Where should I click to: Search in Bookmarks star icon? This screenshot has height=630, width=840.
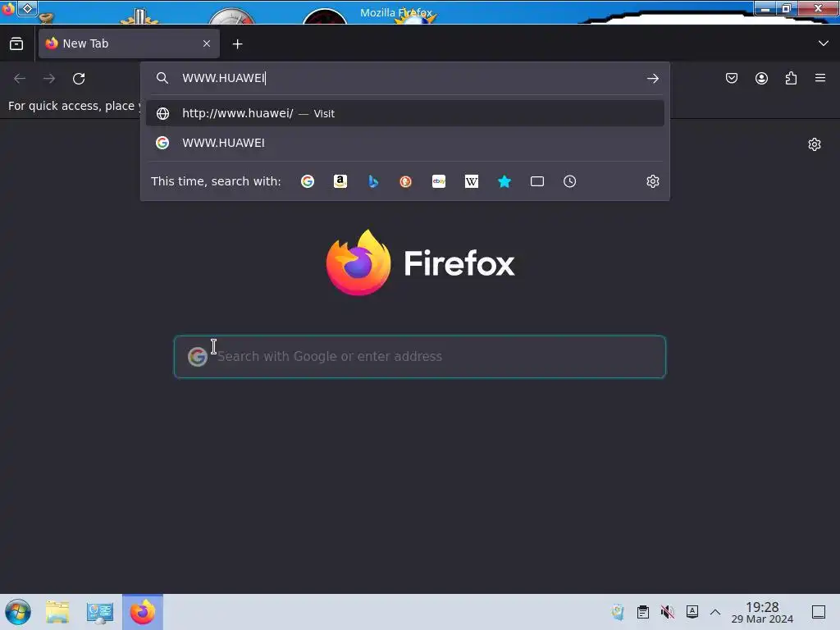(504, 181)
